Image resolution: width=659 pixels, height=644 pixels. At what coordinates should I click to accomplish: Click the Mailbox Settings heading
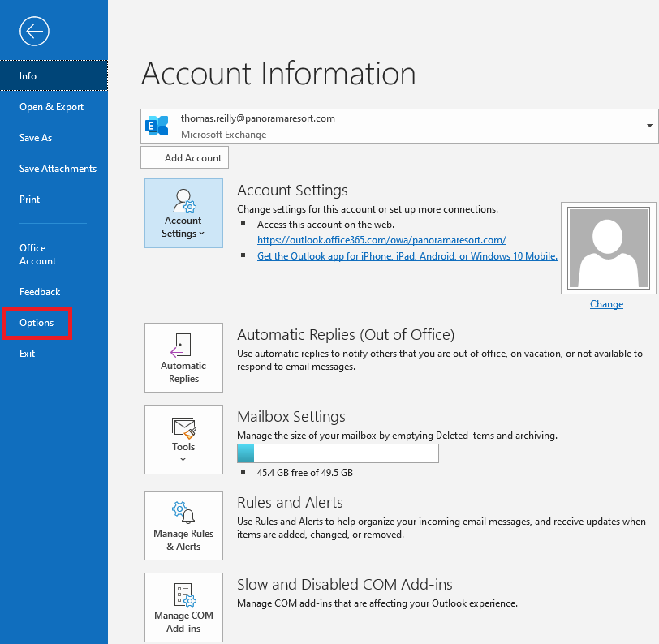click(x=291, y=417)
